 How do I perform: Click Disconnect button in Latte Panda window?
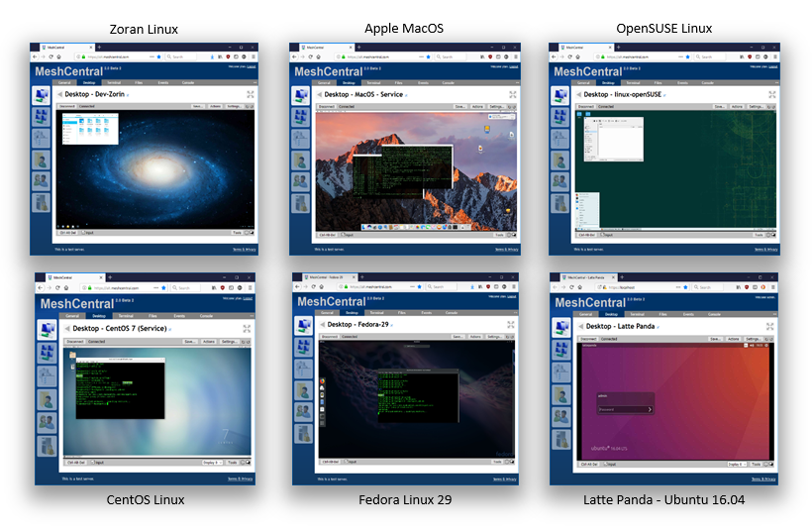588,339
